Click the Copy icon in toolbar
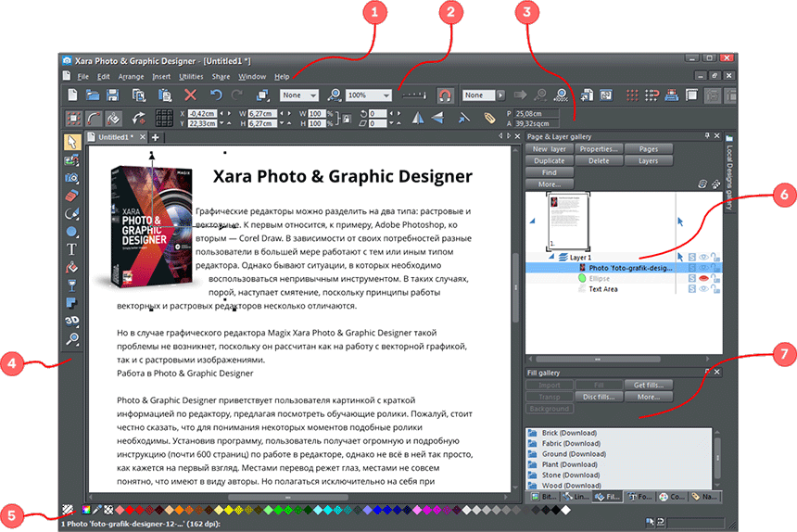This screenshot has height=532, width=797. [139, 95]
